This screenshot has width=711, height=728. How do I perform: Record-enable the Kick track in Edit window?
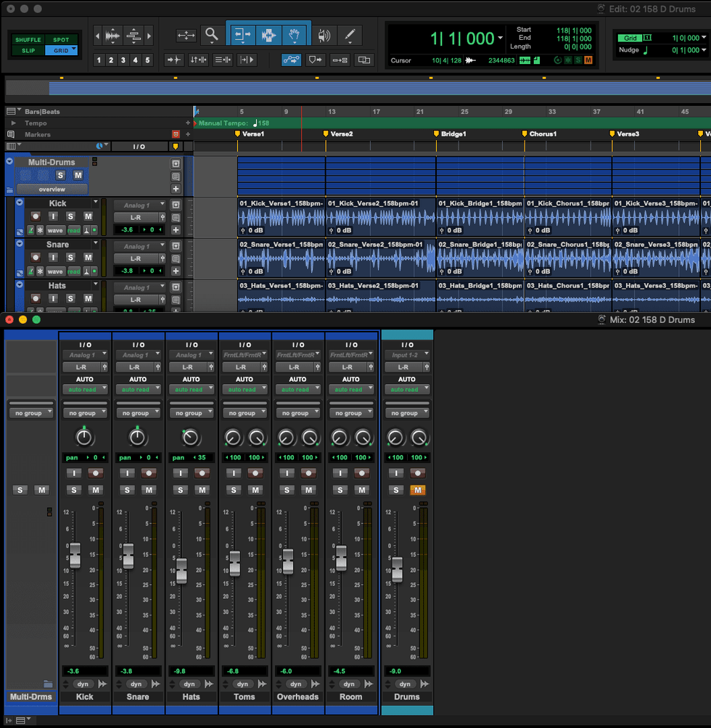(x=35, y=216)
